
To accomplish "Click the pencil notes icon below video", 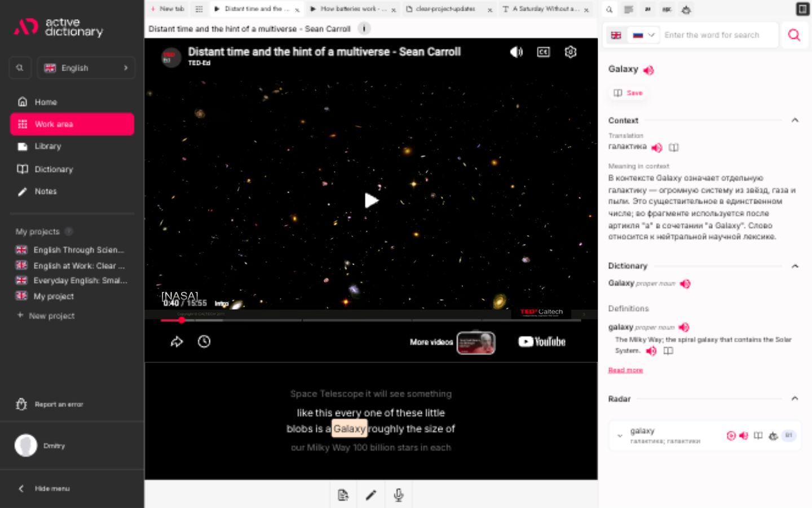I will 370,495.
